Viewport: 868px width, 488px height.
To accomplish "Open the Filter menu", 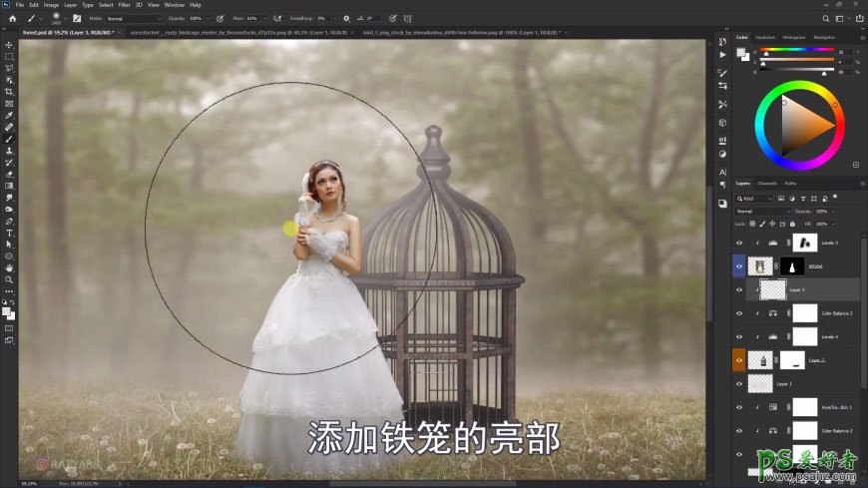I will 124,4.
